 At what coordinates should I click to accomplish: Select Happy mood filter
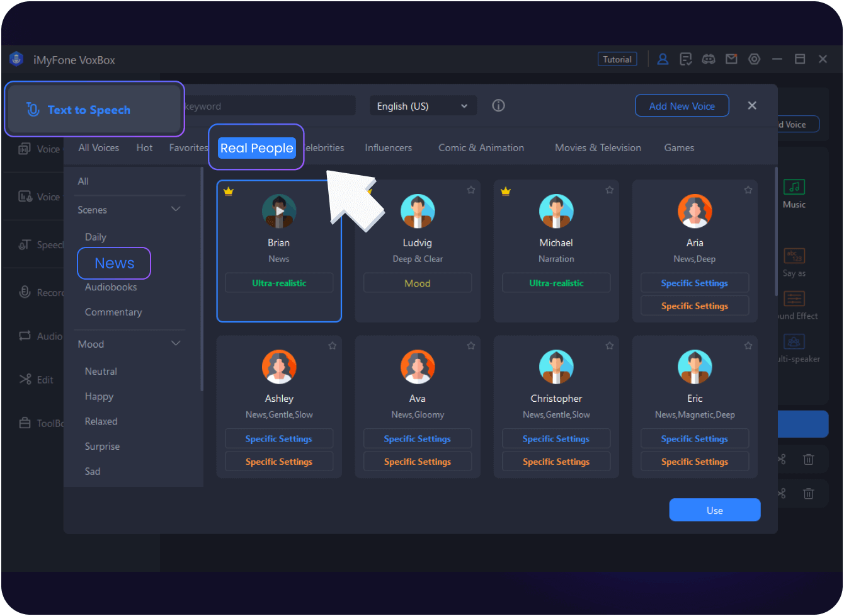click(x=99, y=396)
